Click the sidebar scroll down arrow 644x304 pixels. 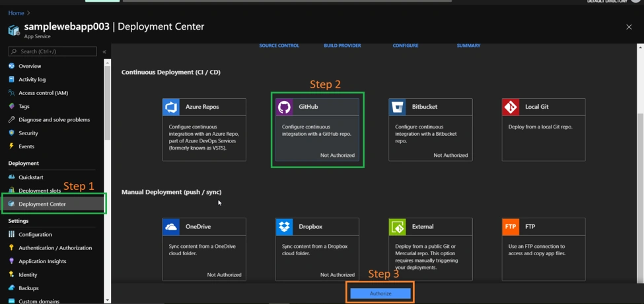click(x=107, y=300)
